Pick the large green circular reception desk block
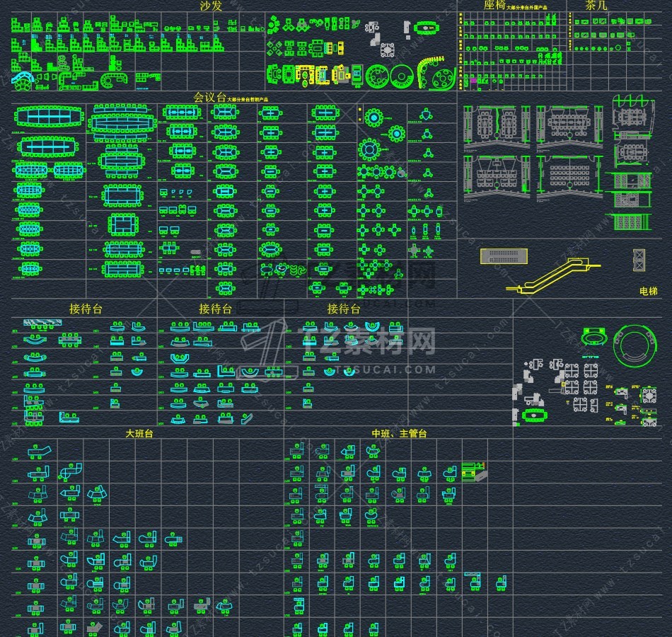This screenshot has height=637, width=672. tap(635, 346)
